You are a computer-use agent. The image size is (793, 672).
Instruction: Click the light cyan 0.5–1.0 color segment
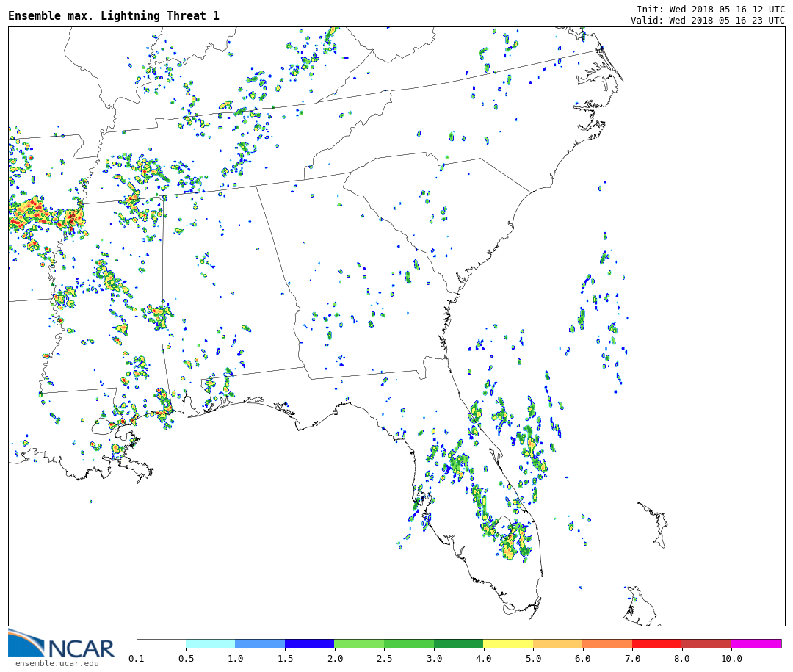(210, 643)
